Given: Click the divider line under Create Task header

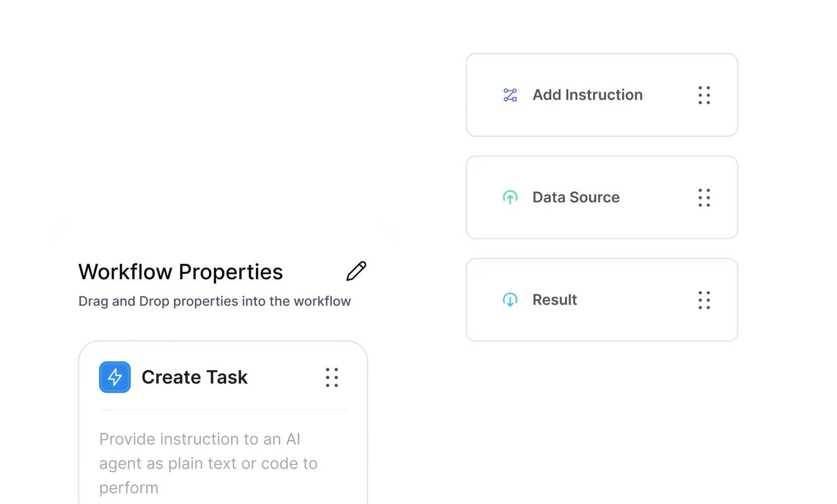Looking at the screenshot, I should 223,409.
